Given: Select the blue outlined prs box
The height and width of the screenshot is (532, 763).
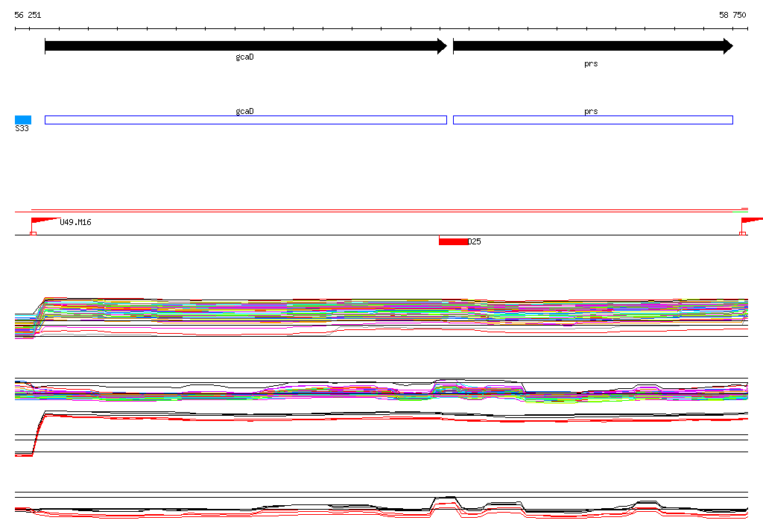Looking at the screenshot, I should 592,120.
